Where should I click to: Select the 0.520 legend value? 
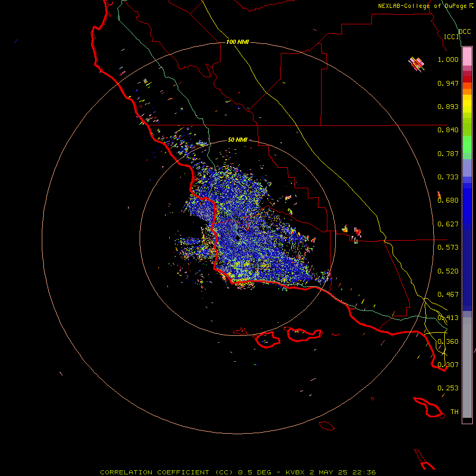click(x=448, y=271)
